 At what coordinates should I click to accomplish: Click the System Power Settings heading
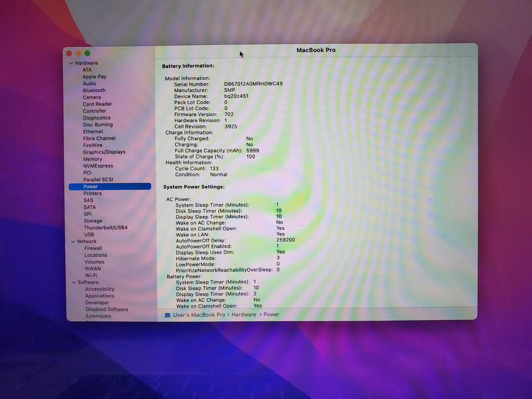[194, 187]
